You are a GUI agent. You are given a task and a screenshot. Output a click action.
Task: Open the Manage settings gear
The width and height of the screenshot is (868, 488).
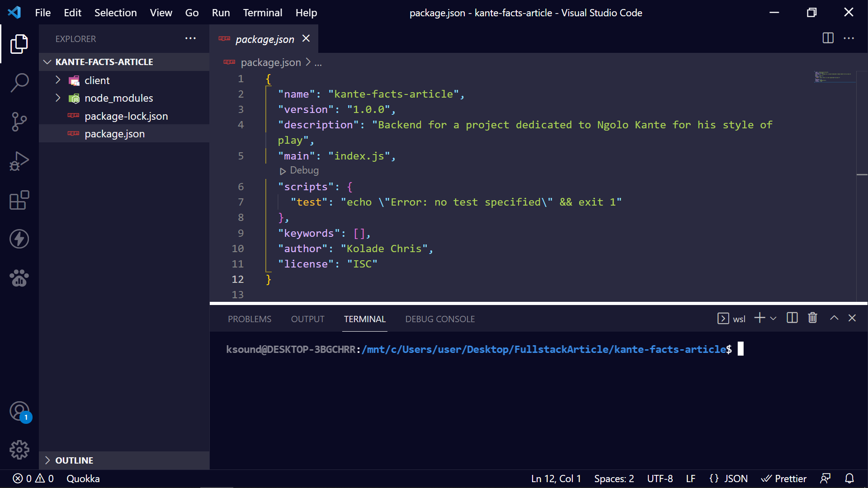19,450
